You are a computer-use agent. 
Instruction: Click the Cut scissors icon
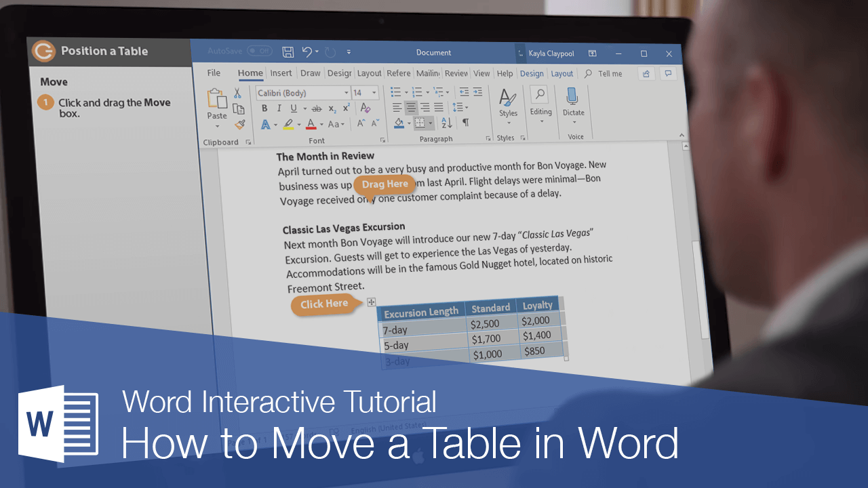point(237,92)
